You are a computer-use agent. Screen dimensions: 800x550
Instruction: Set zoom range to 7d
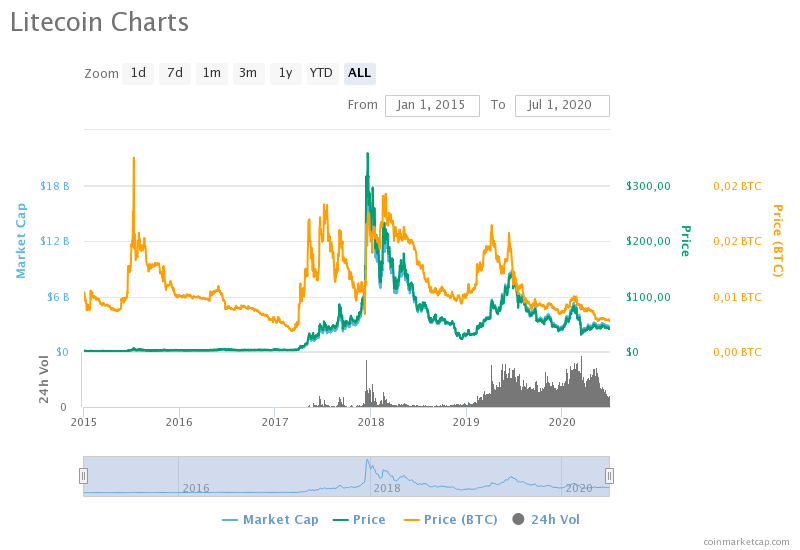[x=174, y=73]
